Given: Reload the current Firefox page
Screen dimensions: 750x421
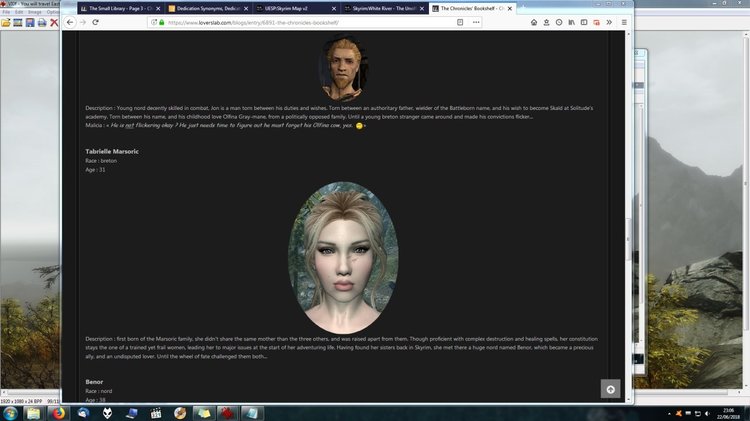Looking at the screenshot, I should 95,22.
